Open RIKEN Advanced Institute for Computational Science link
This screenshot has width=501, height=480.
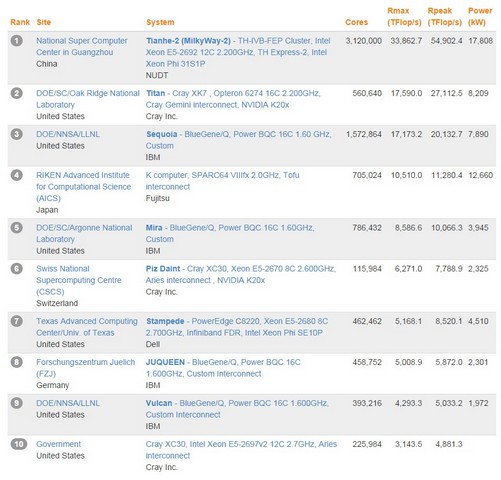[x=83, y=187]
